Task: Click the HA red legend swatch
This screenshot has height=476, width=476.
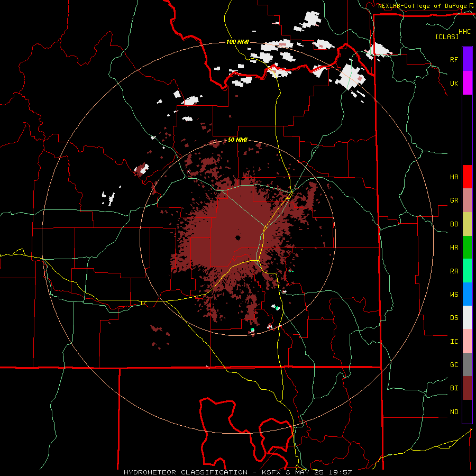Action: click(467, 177)
